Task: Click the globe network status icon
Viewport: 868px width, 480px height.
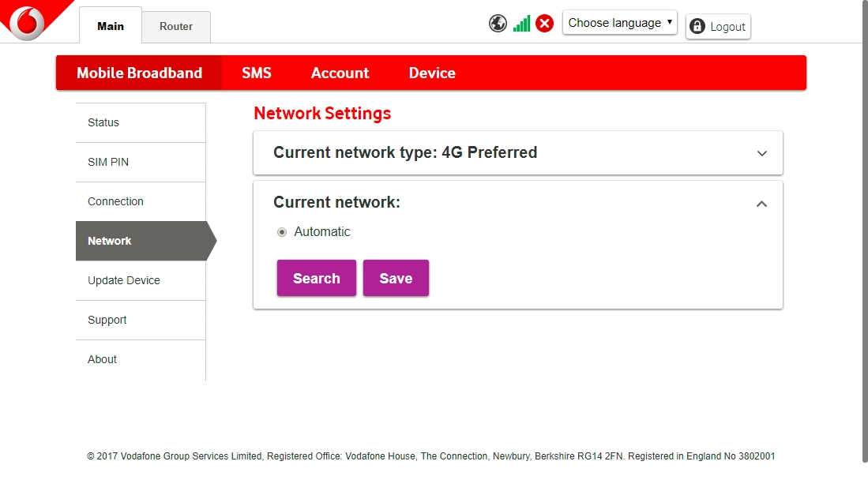Action: 498,24
